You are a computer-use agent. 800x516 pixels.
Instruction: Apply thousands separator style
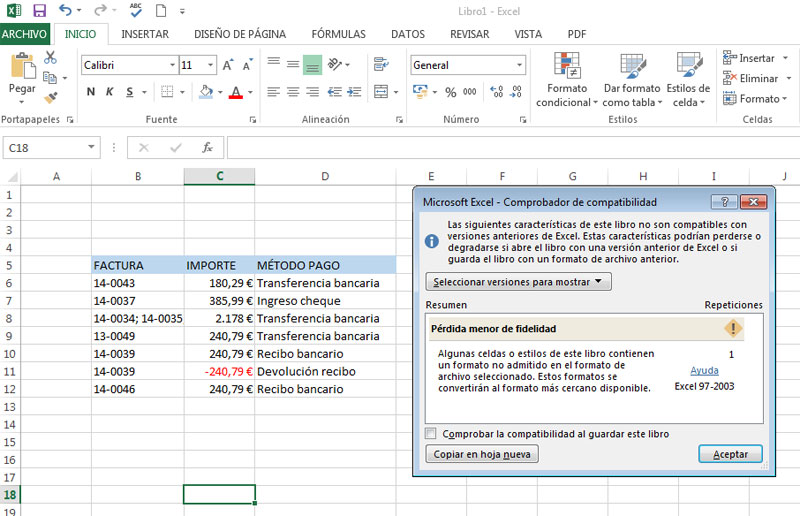[469, 92]
